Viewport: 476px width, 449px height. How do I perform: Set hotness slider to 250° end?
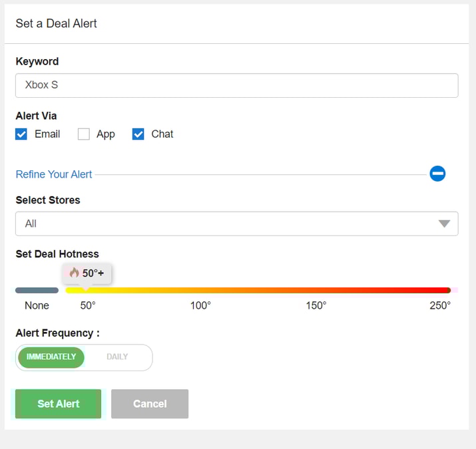click(x=448, y=290)
